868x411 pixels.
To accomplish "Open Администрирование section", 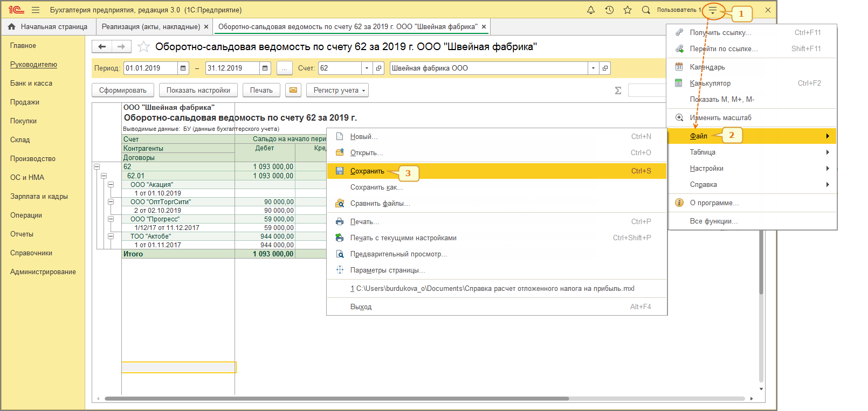I will tap(43, 271).
